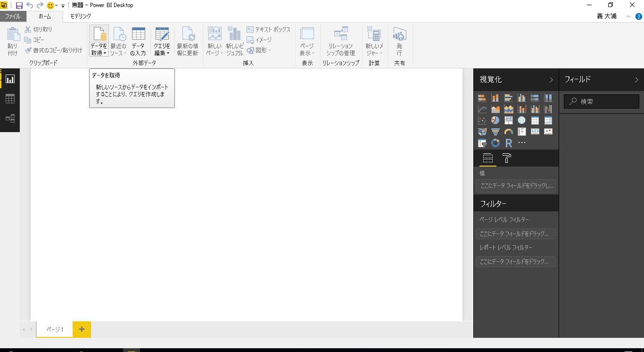
Task: Switch to the ホーム ribbon tab
Action: 45,16
